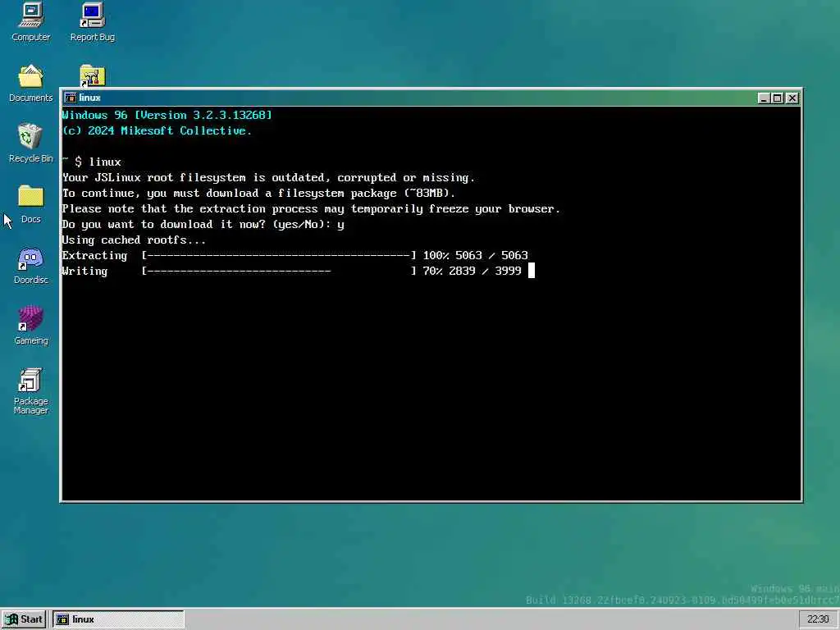Click the taskbar clock showing 22:30
The height and width of the screenshot is (630, 840).
(818, 619)
